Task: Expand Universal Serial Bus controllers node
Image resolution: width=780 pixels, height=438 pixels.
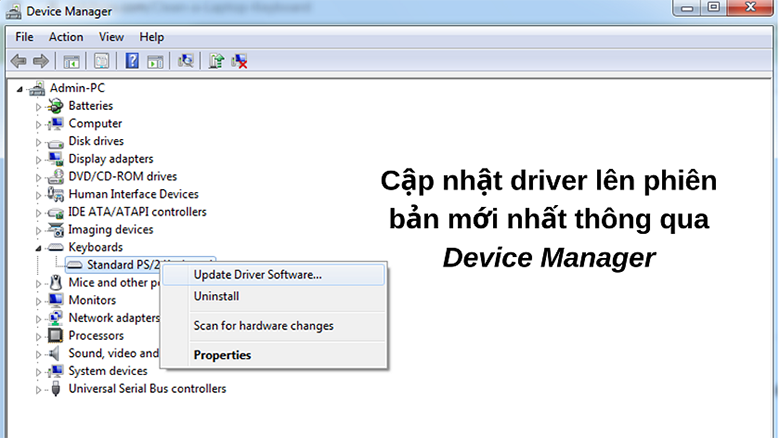Action: click(x=40, y=389)
